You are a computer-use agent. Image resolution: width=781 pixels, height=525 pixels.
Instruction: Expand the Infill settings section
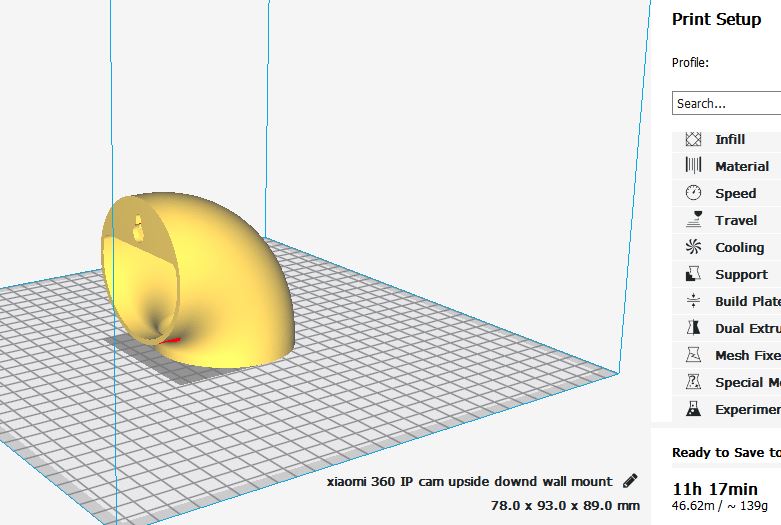[x=727, y=139]
